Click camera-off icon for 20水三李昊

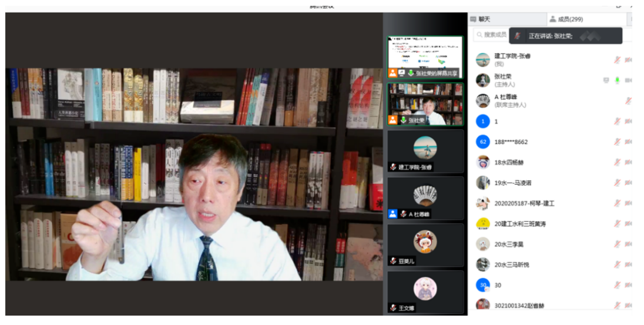click(628, 244)
